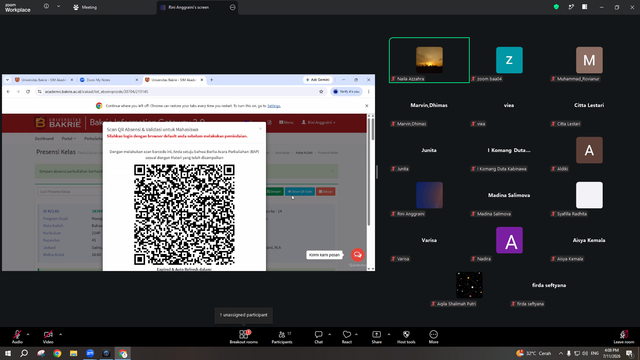Click the meeting info icon near Zoom logo
The height and width of the screenshot is (360, 640).
[x=46, y=7]
